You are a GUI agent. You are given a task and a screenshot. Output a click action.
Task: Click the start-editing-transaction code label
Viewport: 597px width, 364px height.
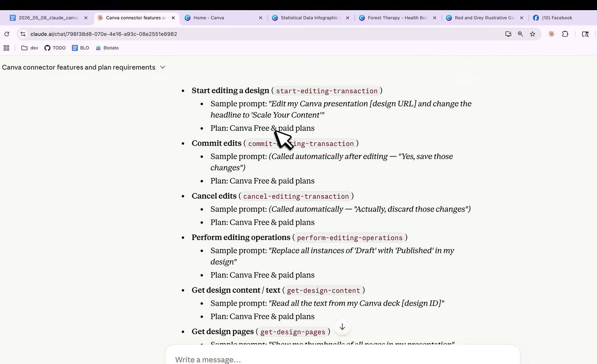[327, 91]
